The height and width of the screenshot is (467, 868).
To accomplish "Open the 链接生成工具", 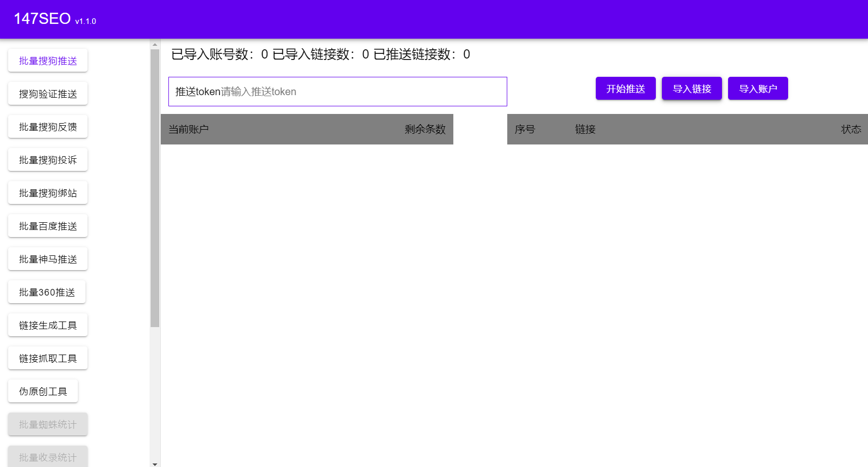I will [x=48, y=325].
